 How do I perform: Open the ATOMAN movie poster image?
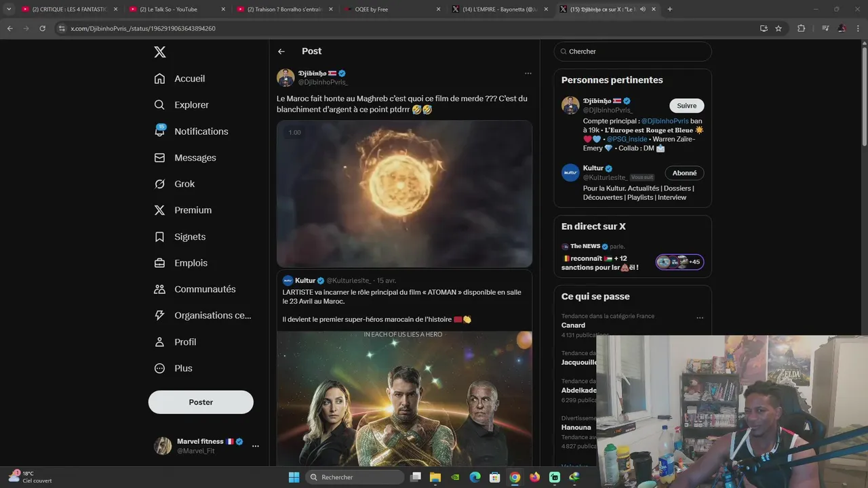[x=404, y=399]
